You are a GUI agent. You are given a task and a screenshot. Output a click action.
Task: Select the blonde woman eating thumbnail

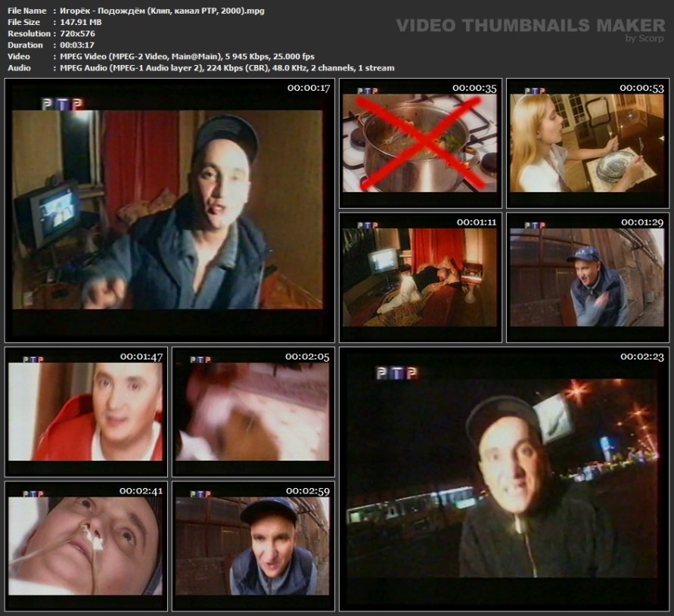(x=588, y=143)
